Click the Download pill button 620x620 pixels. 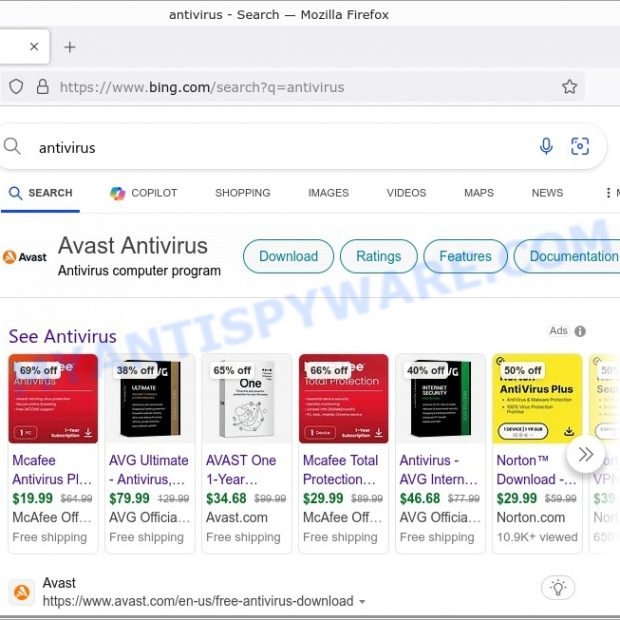pyautogui.click(x=288, y=256)
